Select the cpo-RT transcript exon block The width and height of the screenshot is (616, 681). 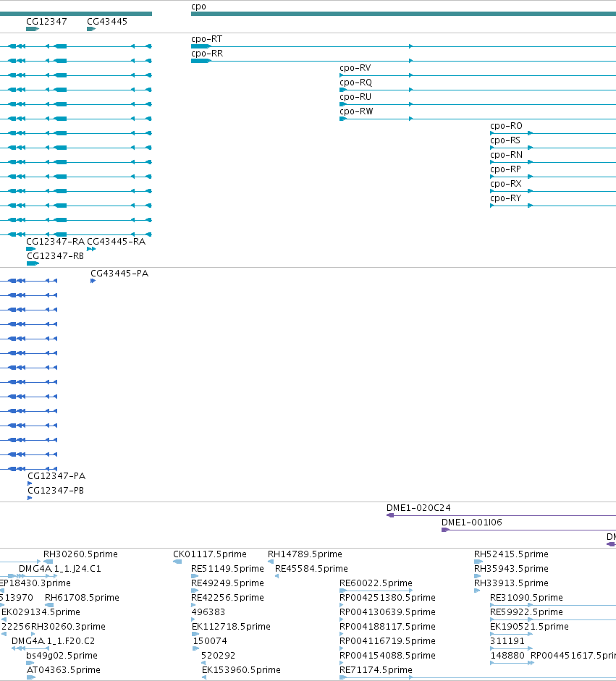tap(201, 46)
